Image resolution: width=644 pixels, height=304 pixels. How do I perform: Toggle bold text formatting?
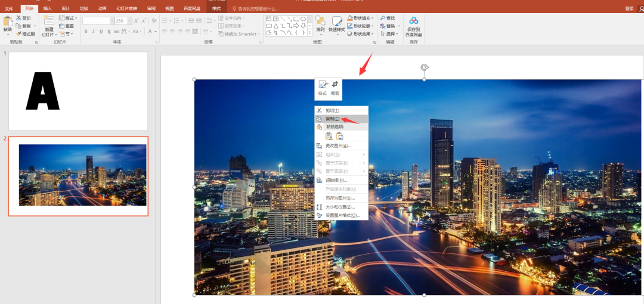[x=86, y=32]
